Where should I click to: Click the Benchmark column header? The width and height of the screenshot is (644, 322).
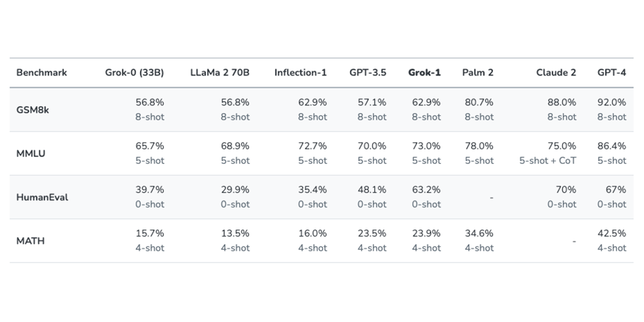coord(42,73)
